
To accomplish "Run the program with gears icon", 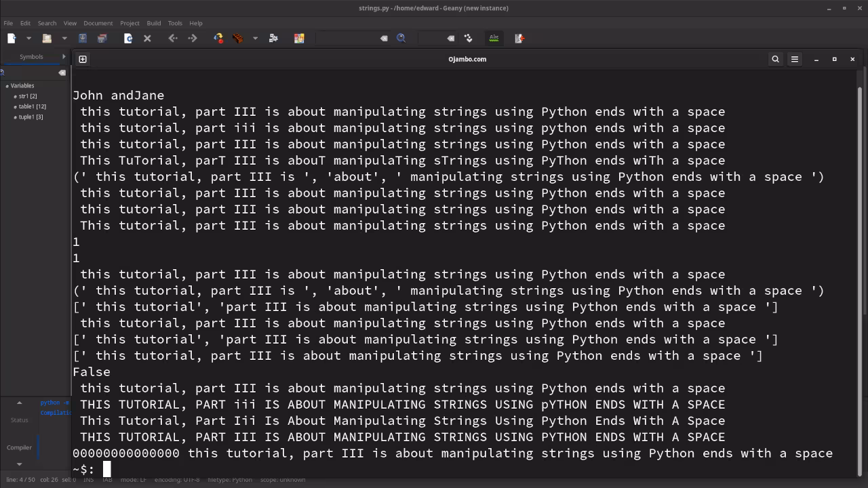I will point(273,39).
